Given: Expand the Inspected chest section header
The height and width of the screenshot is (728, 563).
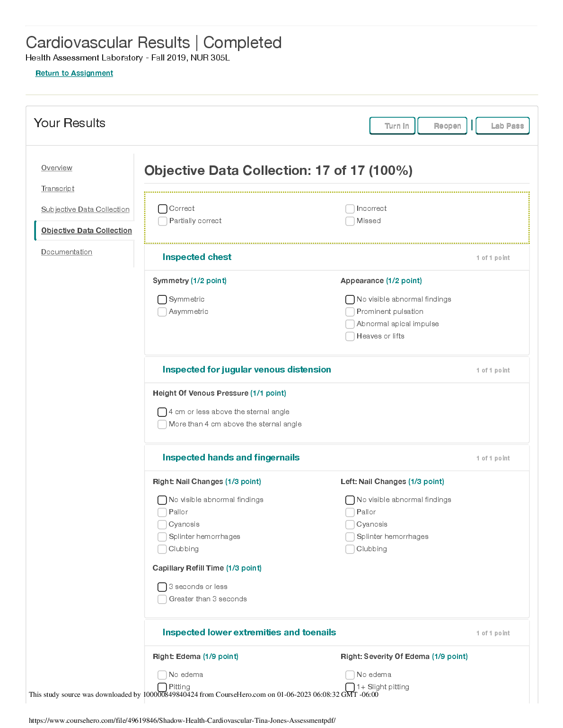Looking at the screenshot, I should (x=197, y=257).
